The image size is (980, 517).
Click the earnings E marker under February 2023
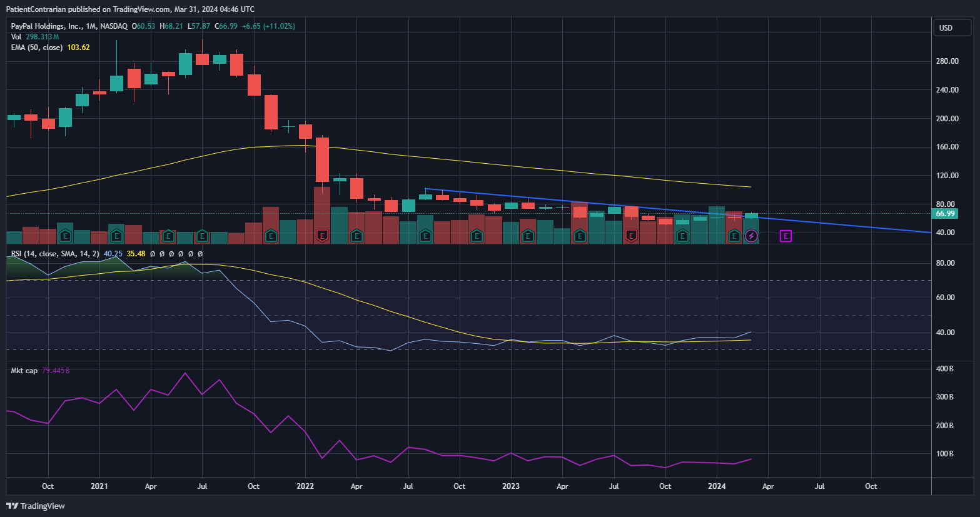tap(528, 236)
